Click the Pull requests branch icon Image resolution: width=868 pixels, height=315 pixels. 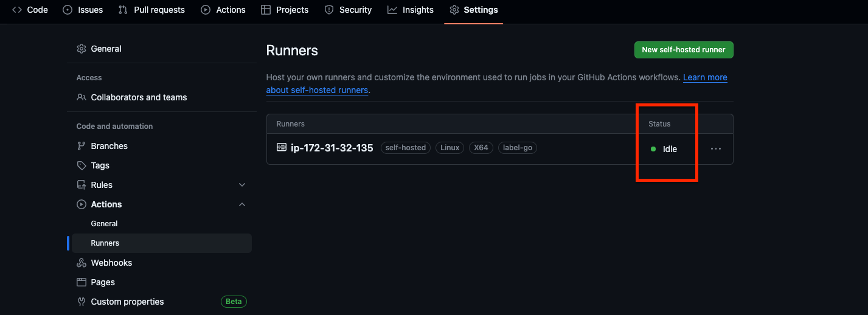click(x=123, y=10)
